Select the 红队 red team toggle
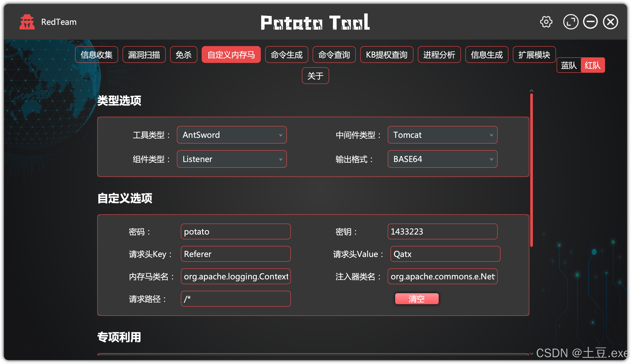 [592, 66]
